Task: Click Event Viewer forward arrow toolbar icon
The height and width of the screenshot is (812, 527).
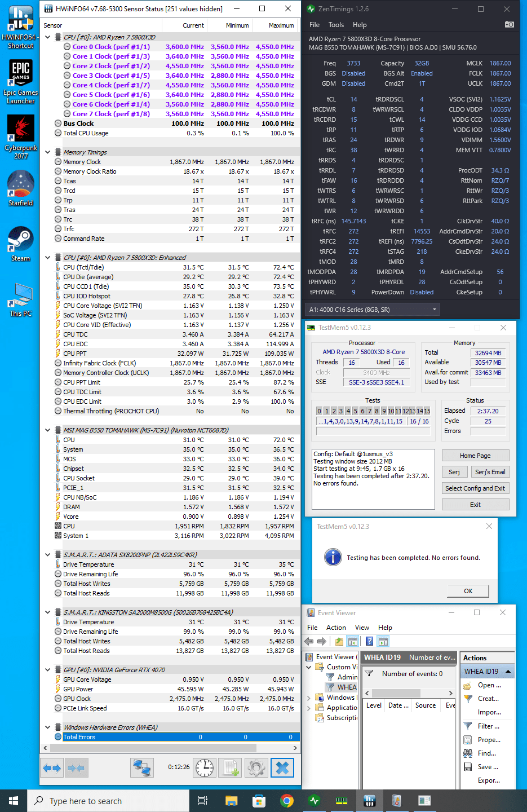Action: coord(322,641)
